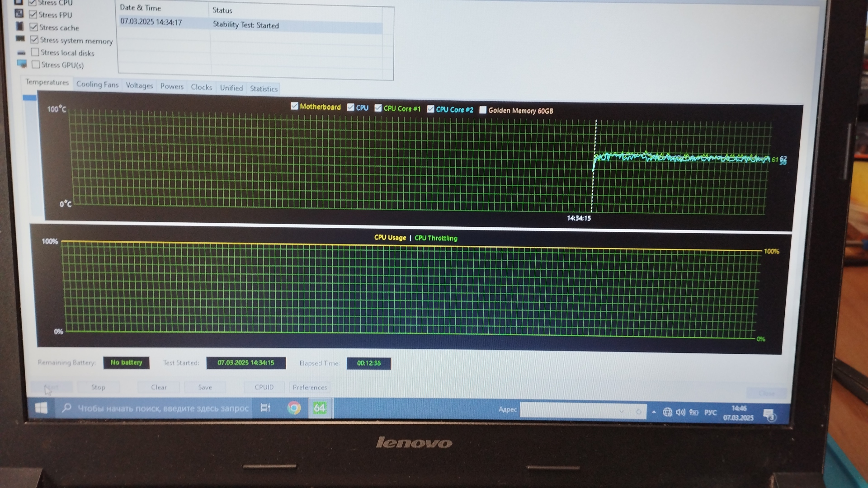Viewport: 868px width, 488px height.
Task: Switch to the Powers tab
Action: tap(172, 86)
